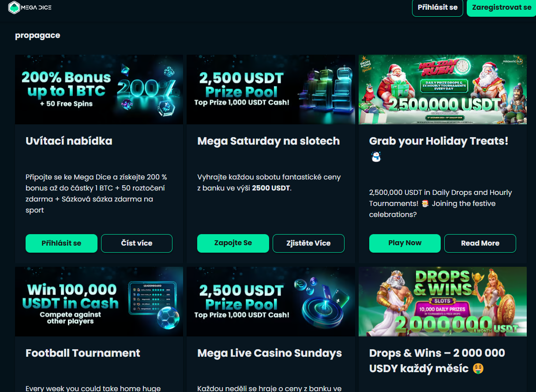Open the Football Tournament title link
536x392 pixels.
[83, 353]
